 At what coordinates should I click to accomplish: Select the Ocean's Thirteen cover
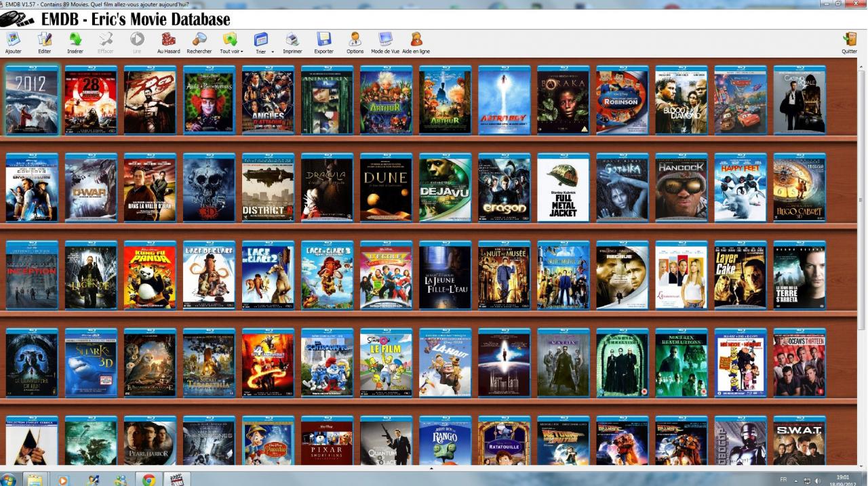click(799, 363)
